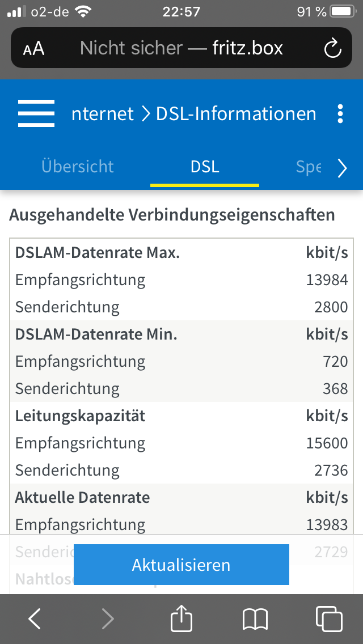The width and height of the screenshot is (363, 644).
Task: Show open tabs overview icon
Action: click(x=328, y=618)
